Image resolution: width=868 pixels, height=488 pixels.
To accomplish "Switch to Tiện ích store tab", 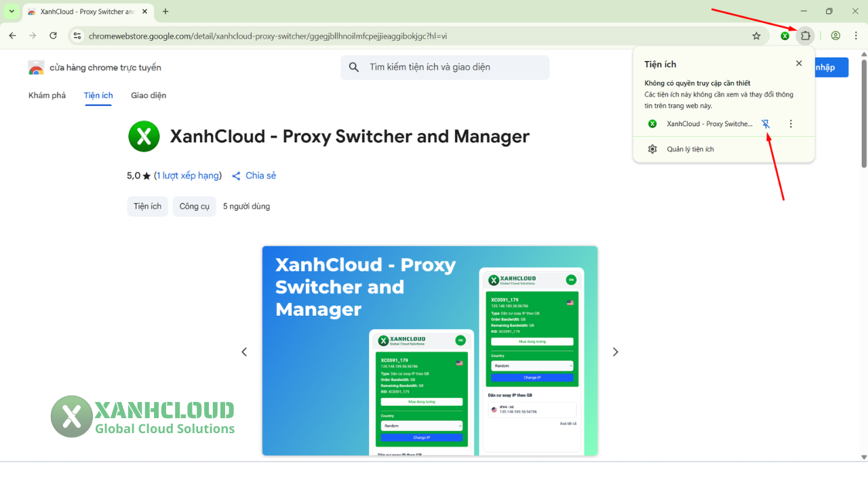I will pos(98,96).
